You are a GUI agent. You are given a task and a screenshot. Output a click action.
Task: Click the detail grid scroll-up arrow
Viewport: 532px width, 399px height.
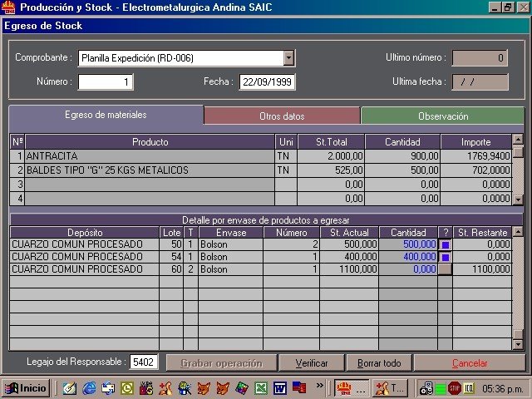tap(518, 232)
